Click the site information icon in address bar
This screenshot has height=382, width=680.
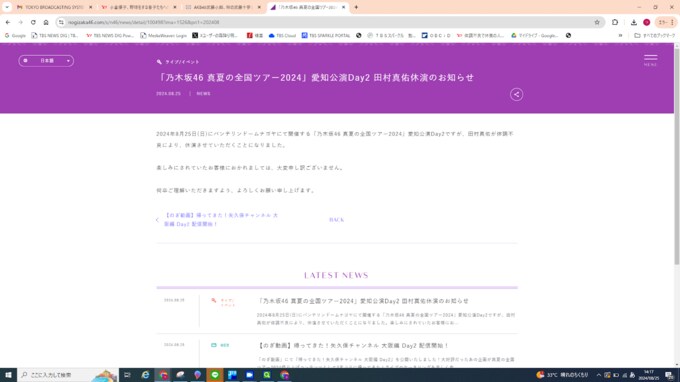(x=61, y=22)
